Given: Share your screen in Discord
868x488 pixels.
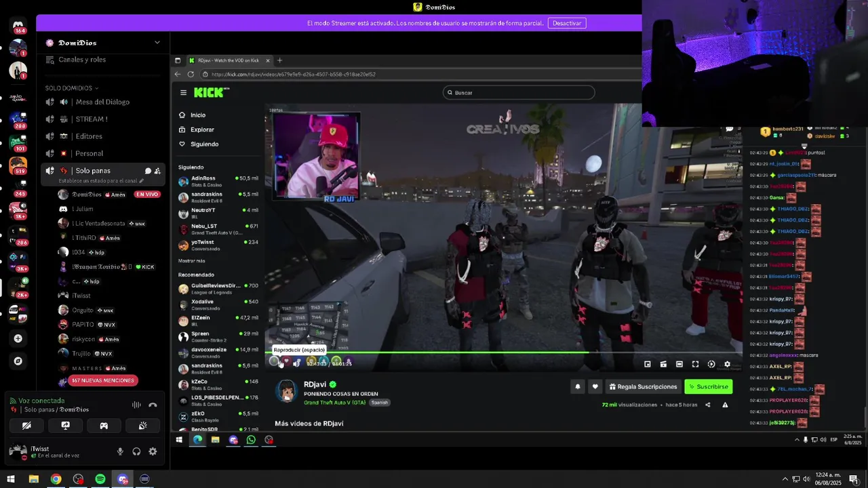Looking at the screenshot, I should [65, 426].
